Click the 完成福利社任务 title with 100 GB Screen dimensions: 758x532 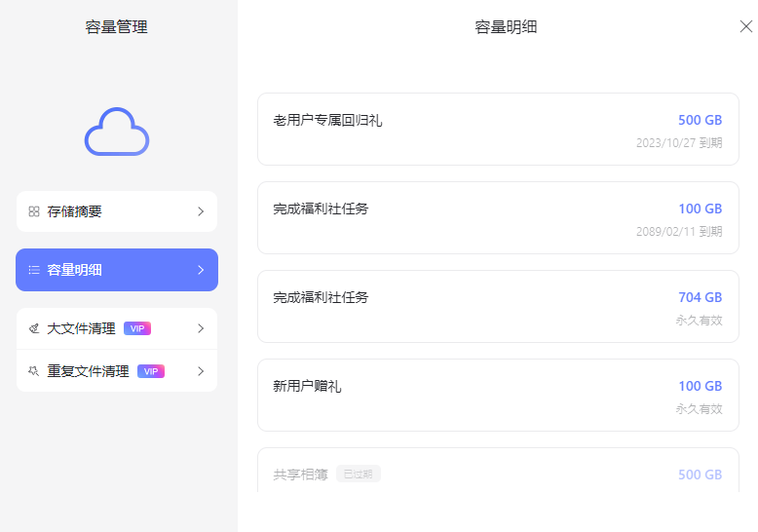coord(321,209)
